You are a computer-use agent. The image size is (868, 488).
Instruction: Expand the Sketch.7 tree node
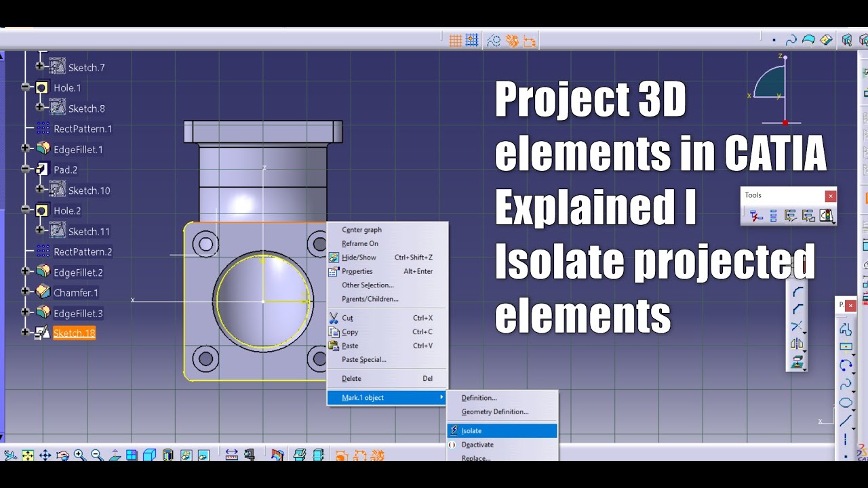[40, 66]
